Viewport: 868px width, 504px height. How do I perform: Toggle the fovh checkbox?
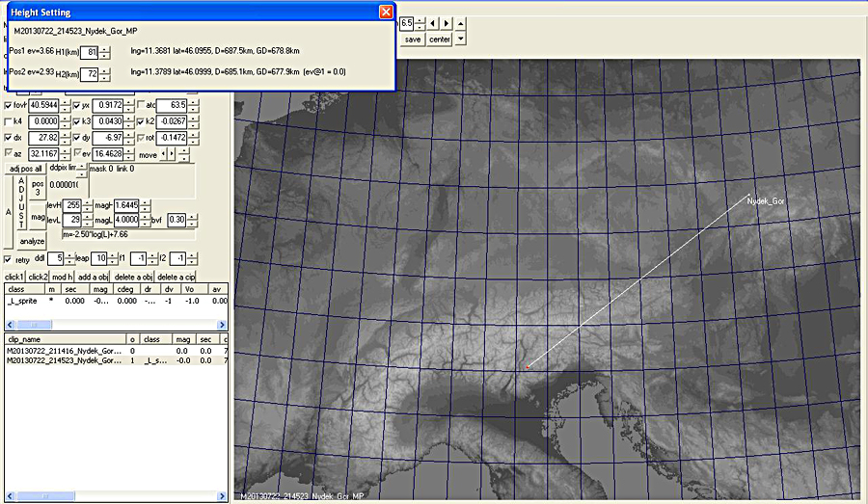(8, 105)
